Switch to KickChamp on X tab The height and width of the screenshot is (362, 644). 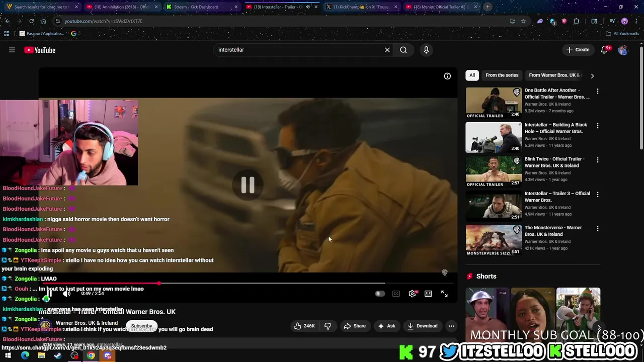[362, 7]
